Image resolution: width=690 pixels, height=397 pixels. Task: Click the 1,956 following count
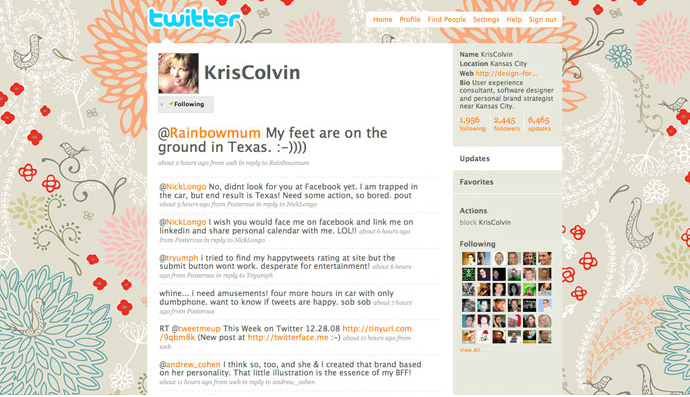[472, 124]
